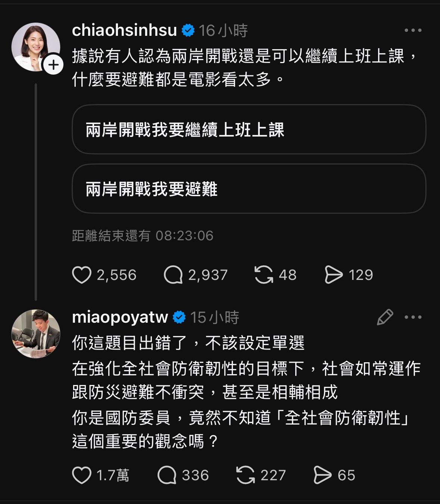The width and height of the screenshot is (440, 504).
Task: Open more options for miaopoyatw's reply
Action: (413, 317)
